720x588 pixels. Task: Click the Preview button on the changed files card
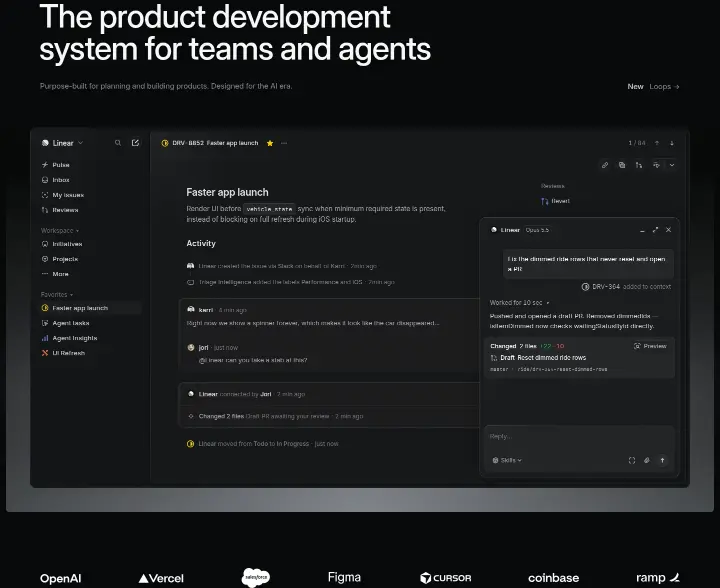point(650,346)
